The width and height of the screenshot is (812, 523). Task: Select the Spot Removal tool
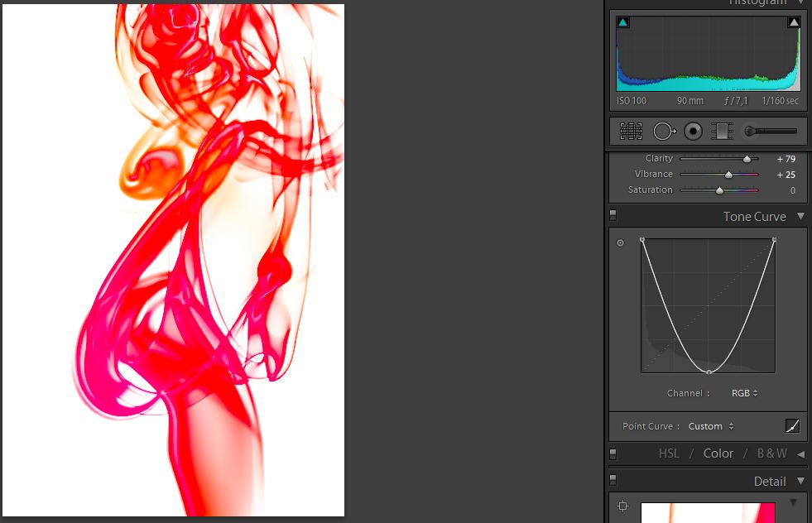[x=664, y=132]
